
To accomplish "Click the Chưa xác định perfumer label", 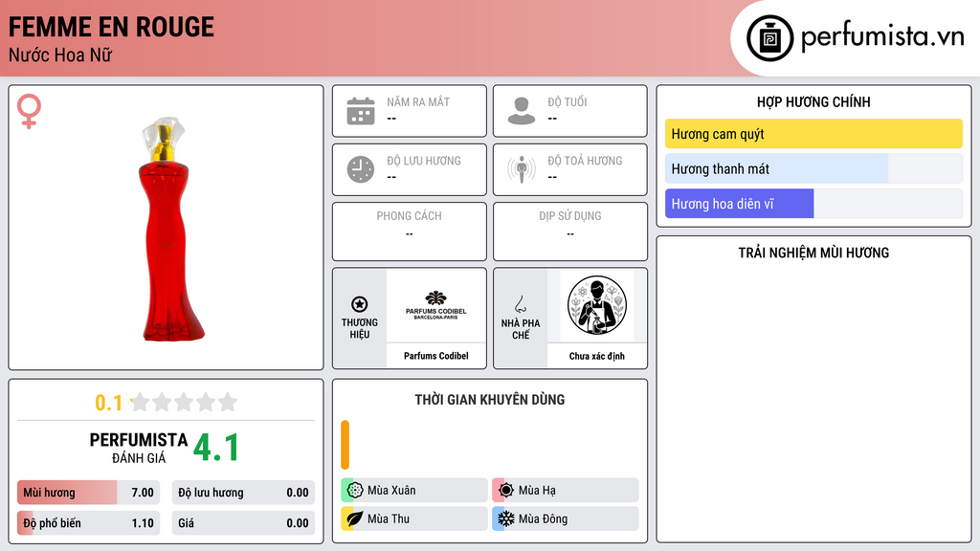I will [x=597, y=356].
